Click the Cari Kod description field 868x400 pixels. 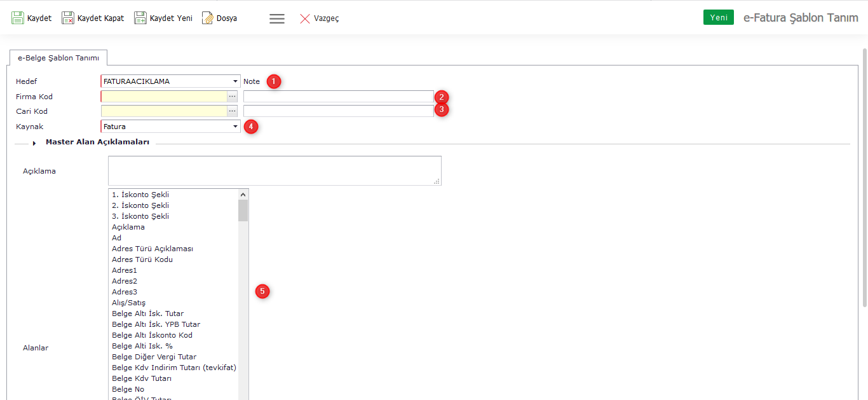(x=338, y=111)
